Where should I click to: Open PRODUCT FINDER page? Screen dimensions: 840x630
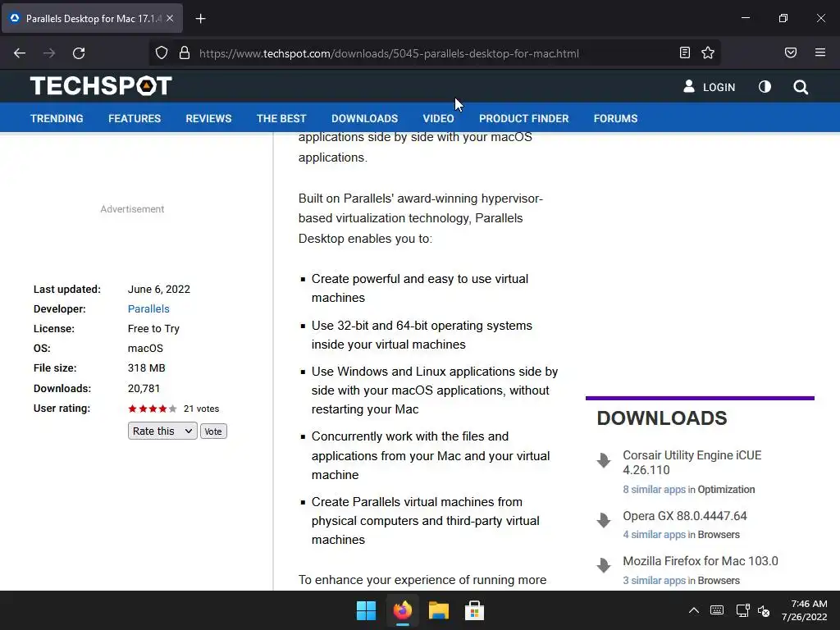coord(524,118)
